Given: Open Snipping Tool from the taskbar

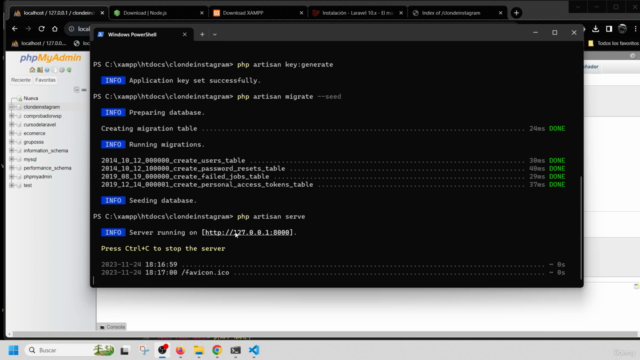Looking at the screenshot, I should tap(144, 350).
